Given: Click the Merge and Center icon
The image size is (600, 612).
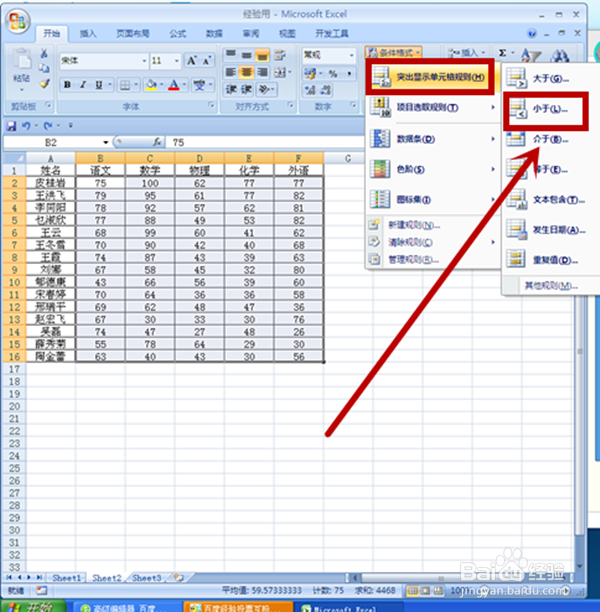Looking at the screenshot, I should point(280,72).
